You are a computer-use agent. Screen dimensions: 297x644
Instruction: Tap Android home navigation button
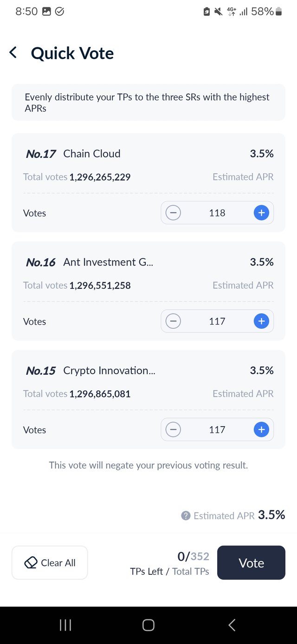148,625
